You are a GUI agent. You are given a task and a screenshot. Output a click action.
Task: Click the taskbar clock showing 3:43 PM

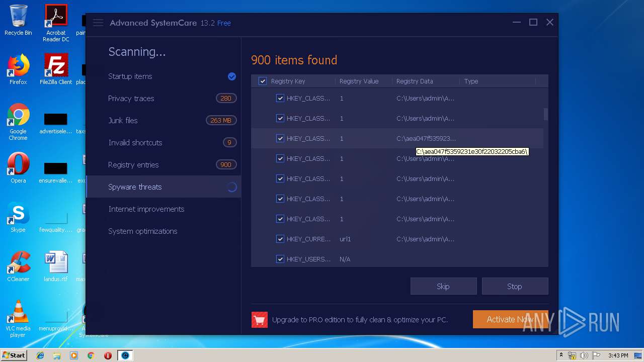(x=618, y=355)
